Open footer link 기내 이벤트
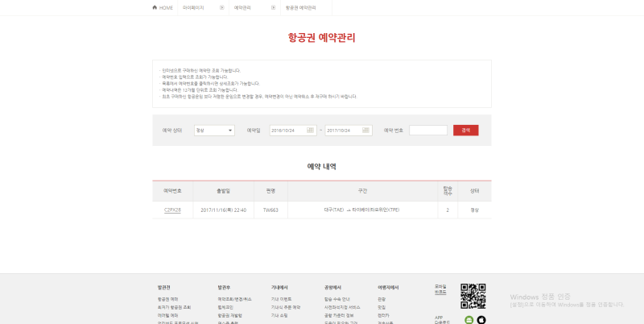644x324 pixels. point(281,299)
